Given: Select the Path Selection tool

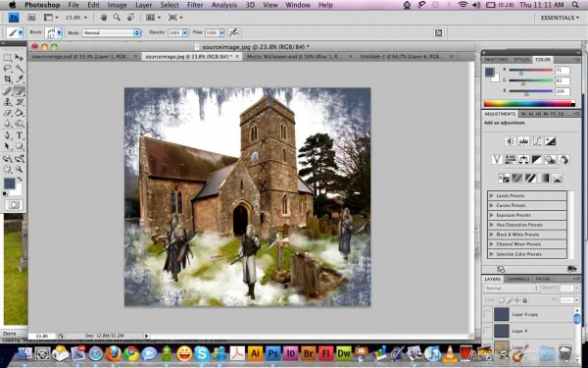Looking at the screenshot, I should point(7,146).
